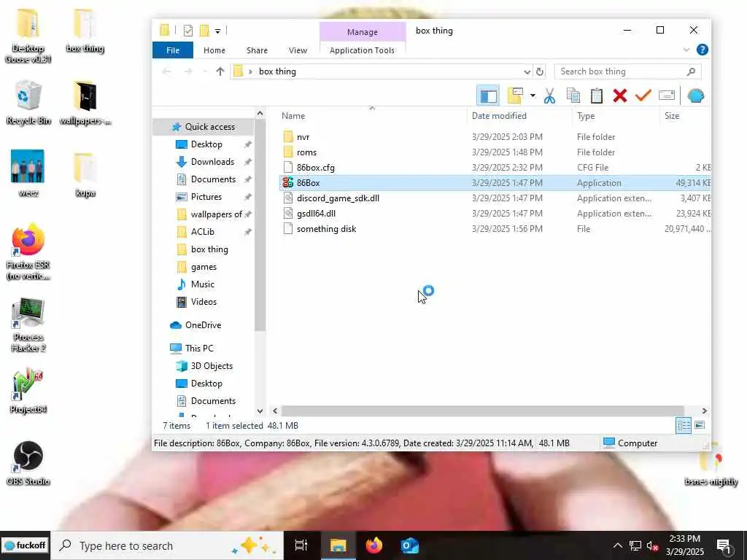Toggle the preview pane toolbar icon
The width and height of the screenshot is (747, 560).
point(488,96)
